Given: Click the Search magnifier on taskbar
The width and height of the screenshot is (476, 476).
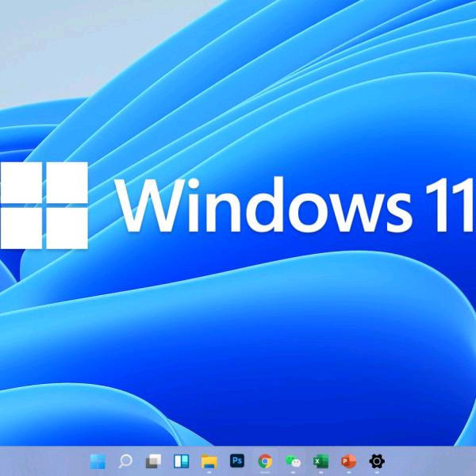Looking at the screenshot, I should 125,461.
